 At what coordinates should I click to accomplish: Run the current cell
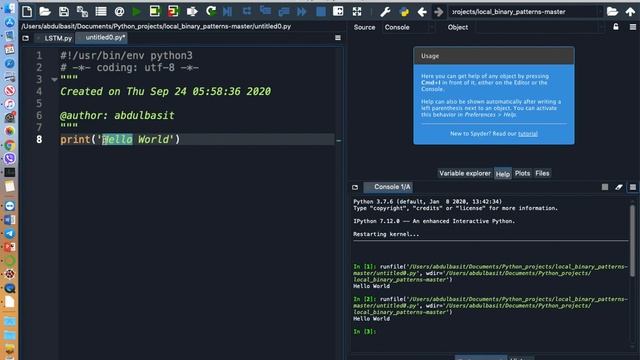coord(155,11)
